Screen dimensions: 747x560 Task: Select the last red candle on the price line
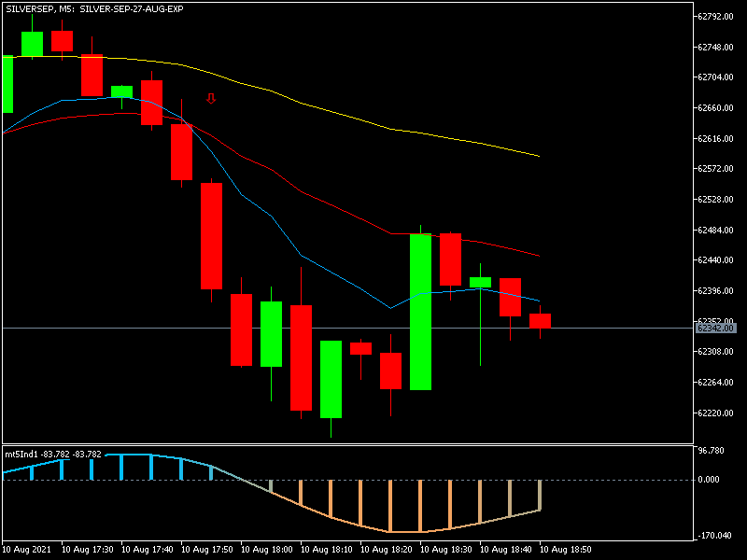(x=541, y=321)
